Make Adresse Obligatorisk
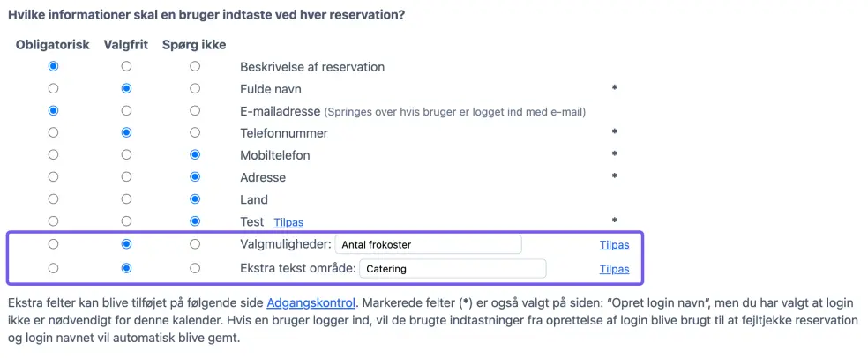Image resolution: width=868 pixels, height=358 pixels. [x=54, y=177]
